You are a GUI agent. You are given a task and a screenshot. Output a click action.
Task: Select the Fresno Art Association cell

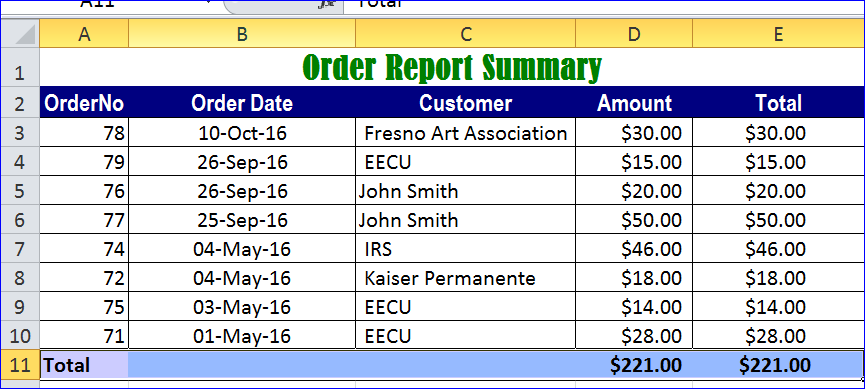click(x=466, y=132)
